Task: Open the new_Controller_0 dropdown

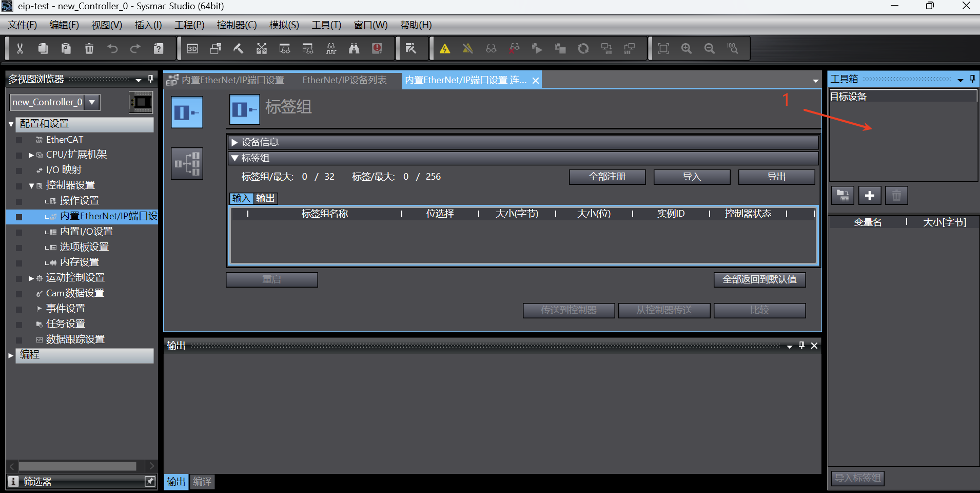Action: [92, 102]
